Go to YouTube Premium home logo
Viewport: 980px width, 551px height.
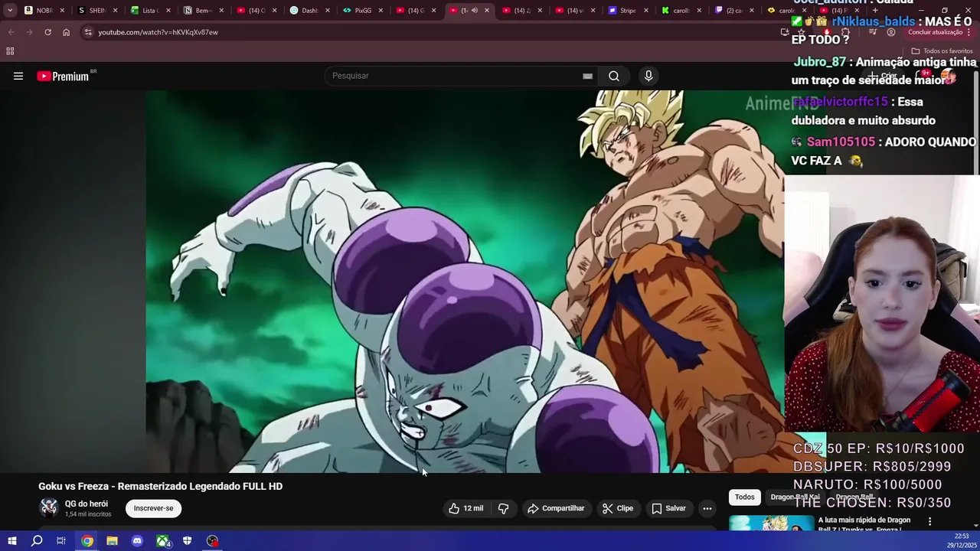click(64, 76)
